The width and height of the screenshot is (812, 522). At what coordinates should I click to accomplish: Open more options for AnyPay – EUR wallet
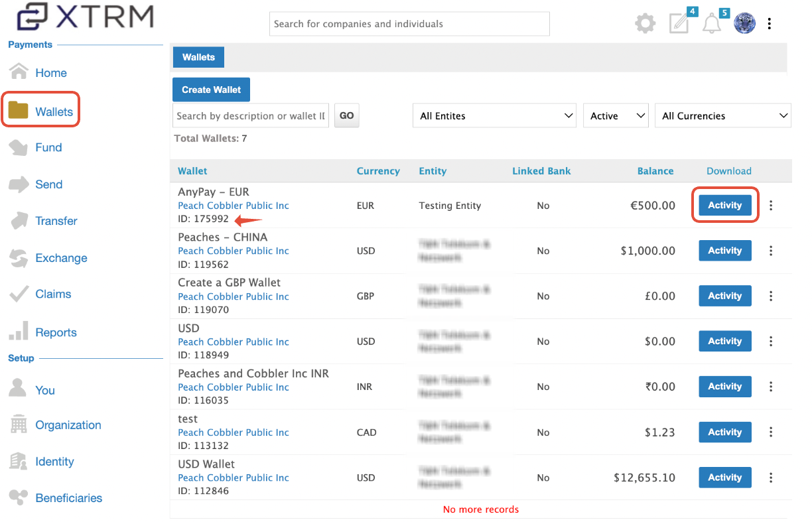771,206
